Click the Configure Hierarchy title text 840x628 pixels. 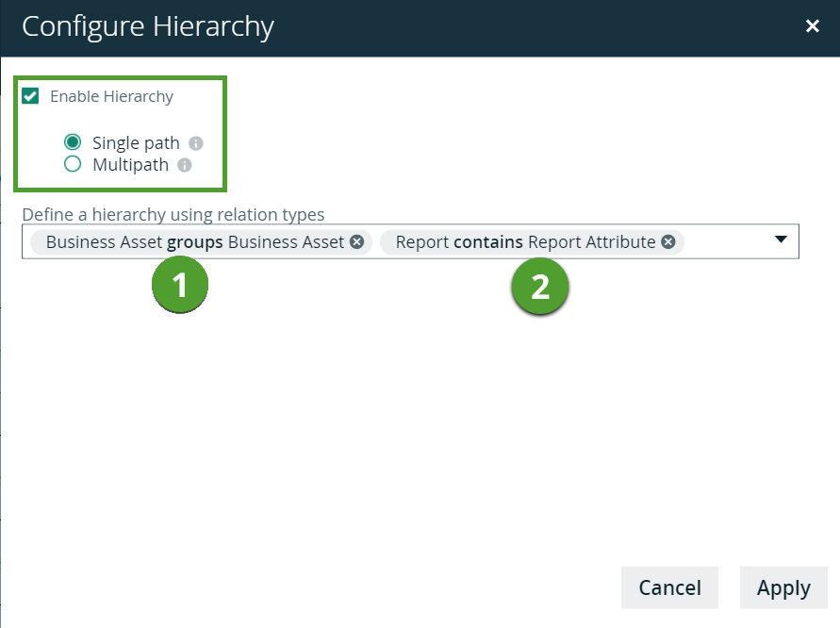pos(148,27)
